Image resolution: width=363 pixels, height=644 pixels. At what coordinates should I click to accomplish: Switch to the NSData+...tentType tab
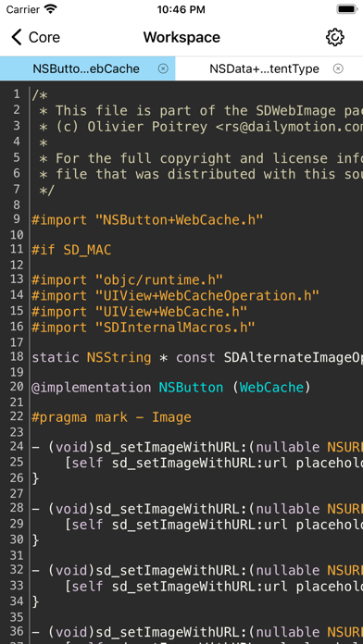264,68
